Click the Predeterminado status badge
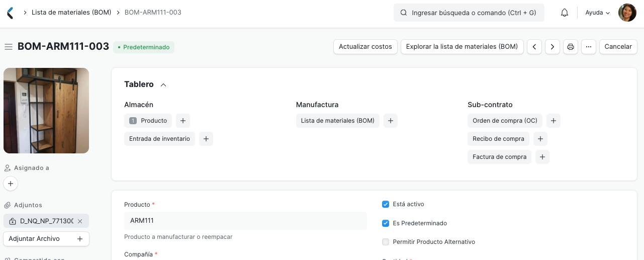Viewport: 644px width, 260px height. pyautogui.click(x=144, y=47)
